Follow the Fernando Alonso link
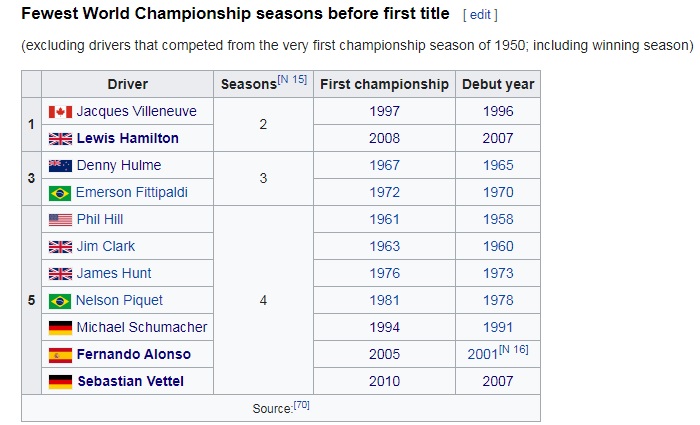The image size is (700, 425). coord(133,354)
